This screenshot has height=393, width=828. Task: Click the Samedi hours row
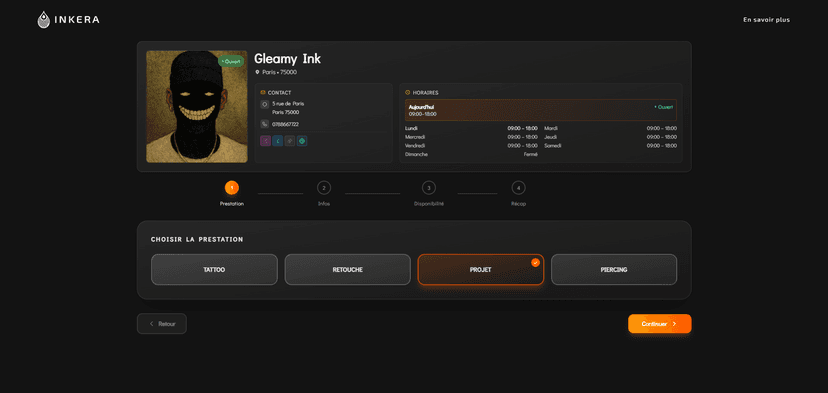610,146
